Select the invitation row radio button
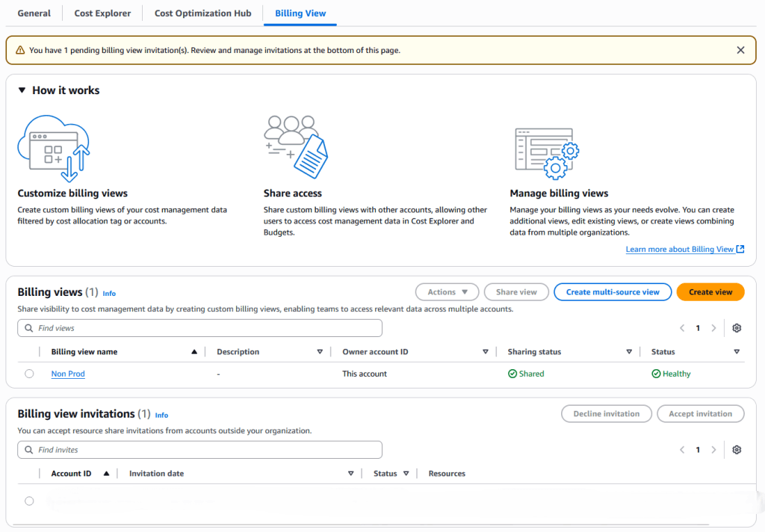 point(29,501)
